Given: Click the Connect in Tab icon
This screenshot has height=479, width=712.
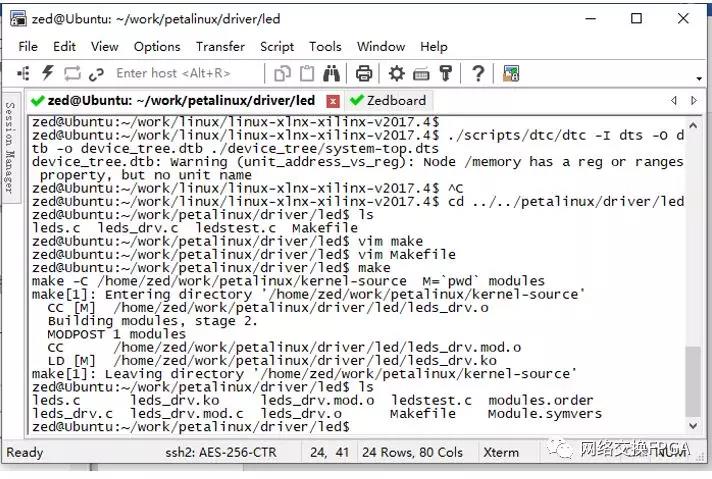Looking at the screenshot, I should point(72,73).
